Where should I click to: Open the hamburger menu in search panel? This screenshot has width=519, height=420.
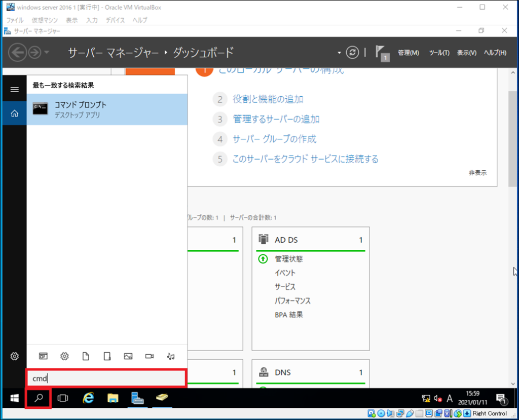15,89
